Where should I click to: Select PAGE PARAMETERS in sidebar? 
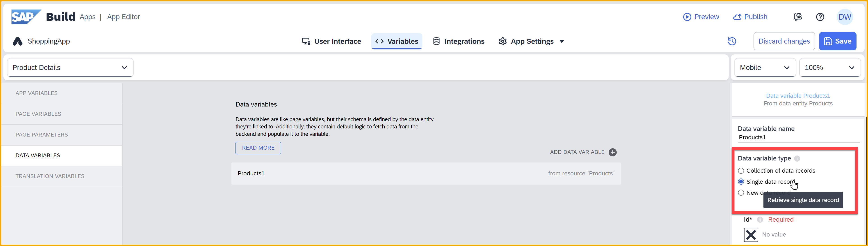pos(62,135)
